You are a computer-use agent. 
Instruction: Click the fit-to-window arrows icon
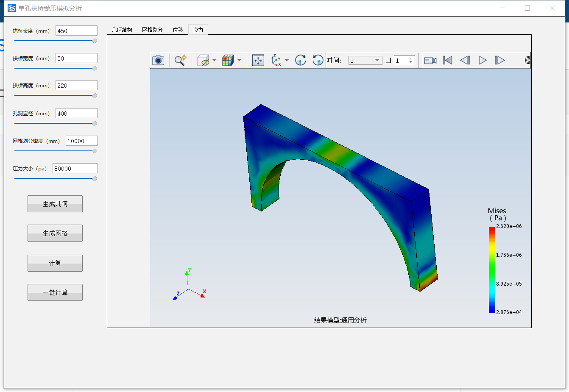(258, 60)
